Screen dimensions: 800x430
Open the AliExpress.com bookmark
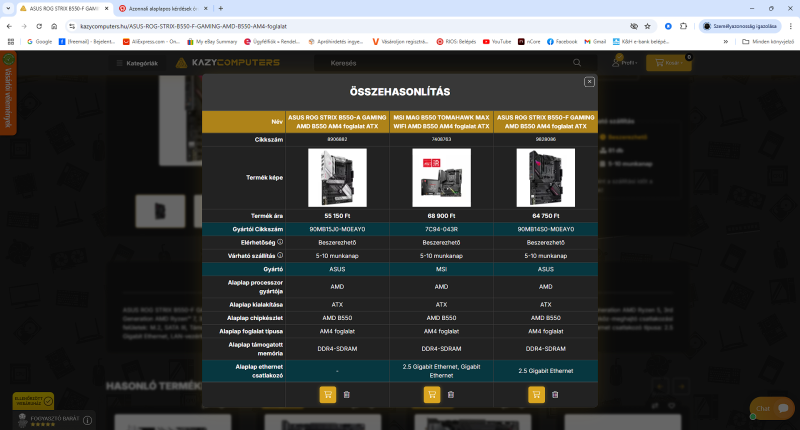point(152,41)
